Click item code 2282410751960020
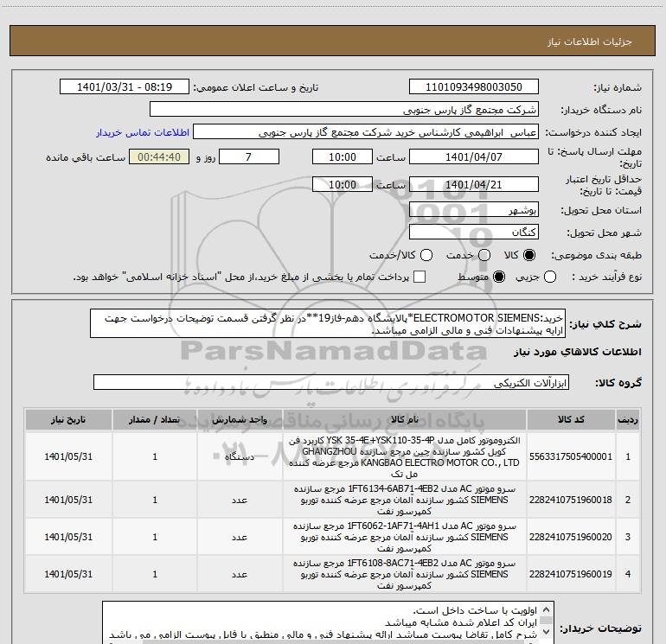Viewport: 666px width, 644px height. click(x=571, y=537)
